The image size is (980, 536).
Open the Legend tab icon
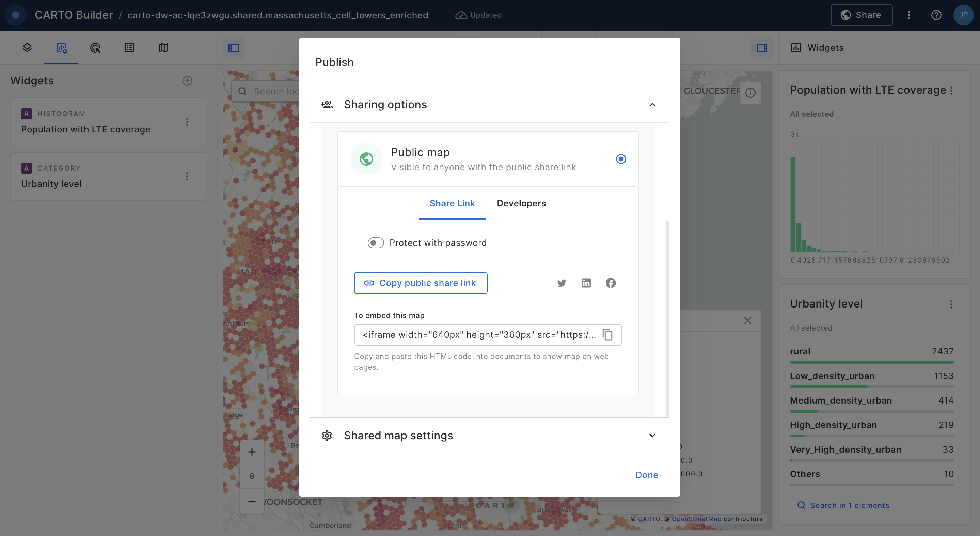[129, 48]
